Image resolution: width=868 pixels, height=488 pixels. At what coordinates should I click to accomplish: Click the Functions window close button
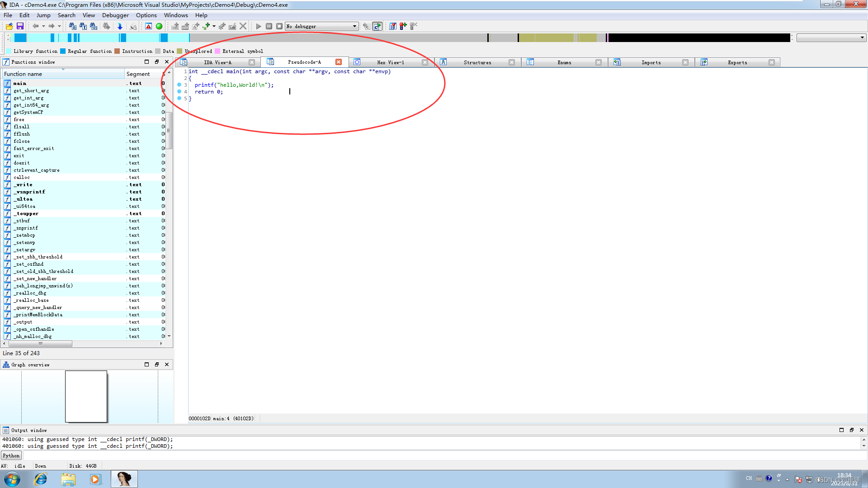(167, 62)
